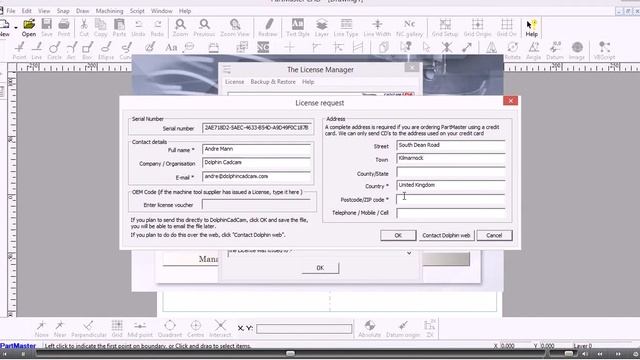Click the Grid Origin icon
This screenshot has width=640, height=360.
[x=478, y=27]
